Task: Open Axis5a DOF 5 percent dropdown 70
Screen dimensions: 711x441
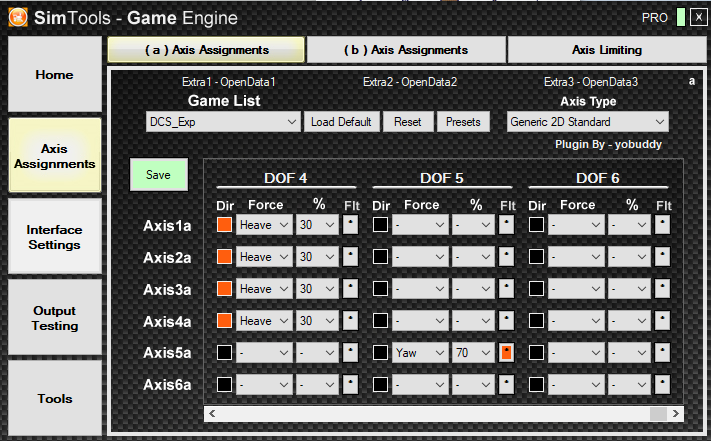Action: 473,353
